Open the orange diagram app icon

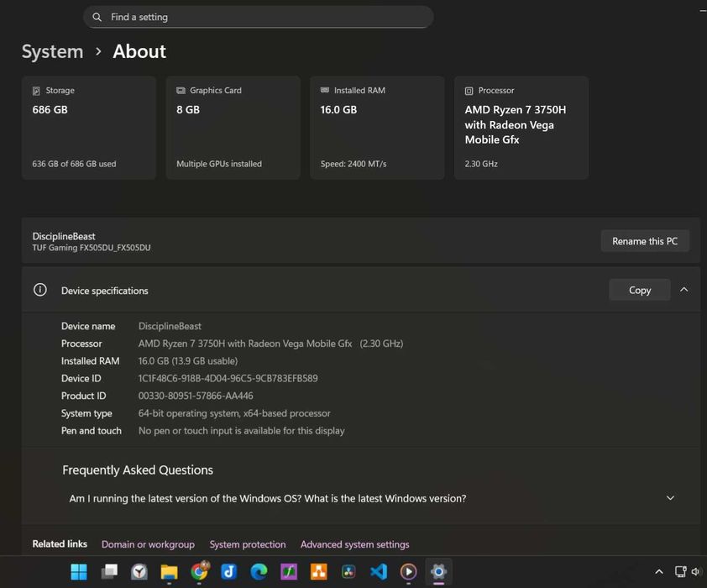319,572
